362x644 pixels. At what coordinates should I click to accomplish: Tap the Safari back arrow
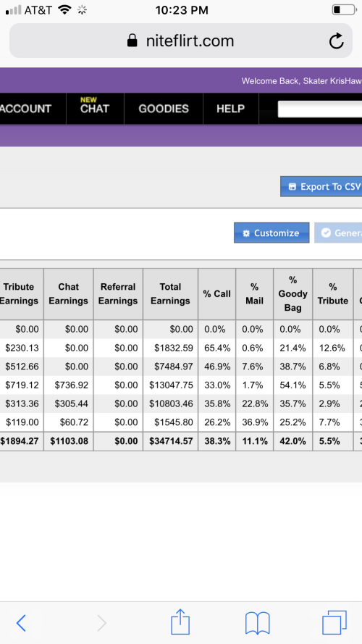point(21,624)
